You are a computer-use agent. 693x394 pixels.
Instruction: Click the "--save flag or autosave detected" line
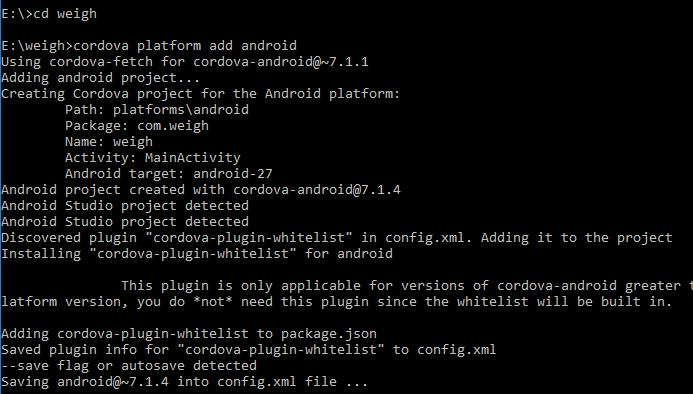pos(129,366)
